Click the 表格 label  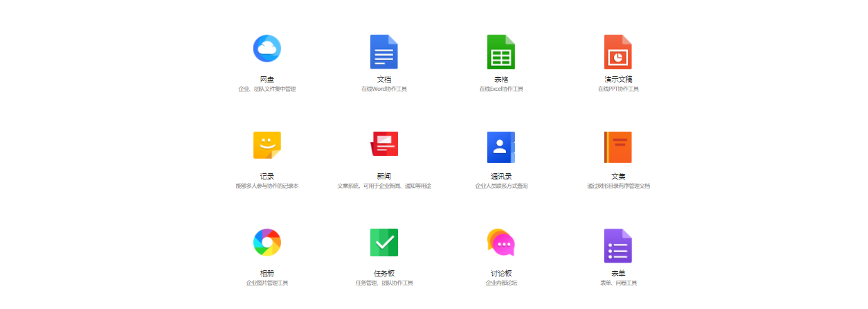coord(501,80)
